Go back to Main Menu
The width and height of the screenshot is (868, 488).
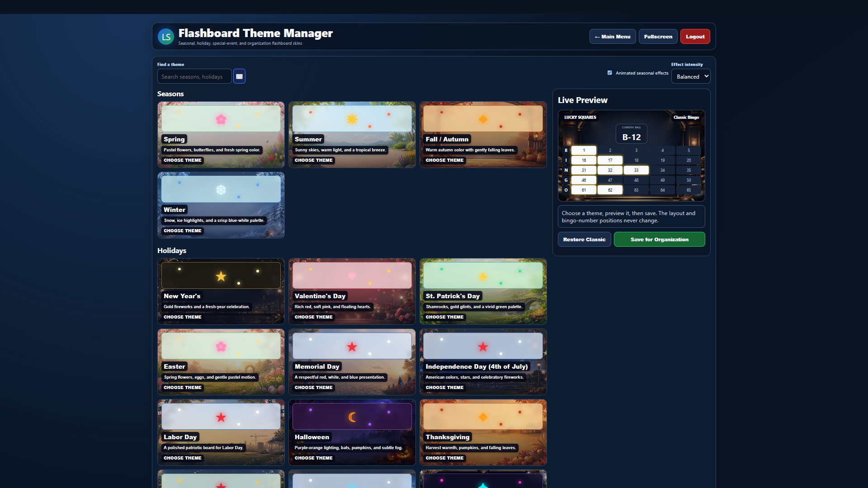(613, 37)
